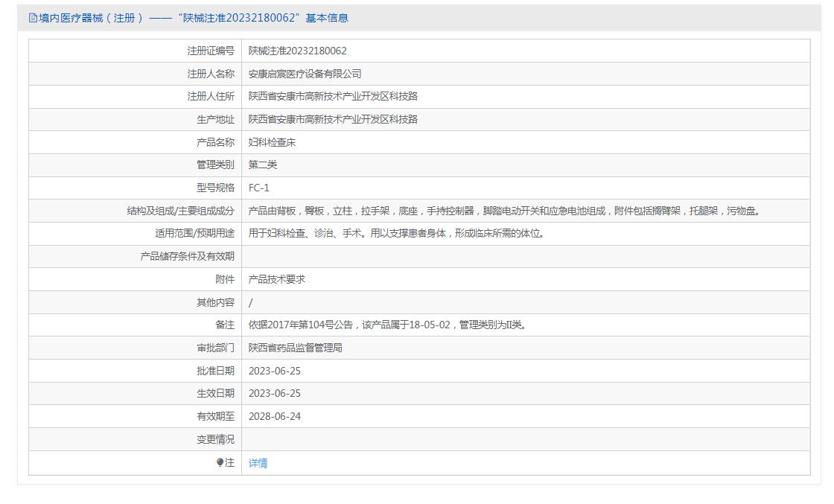Click the 其他内容 label
The height and width of the screenshot is (504, 834).
(x=215, y=302)
